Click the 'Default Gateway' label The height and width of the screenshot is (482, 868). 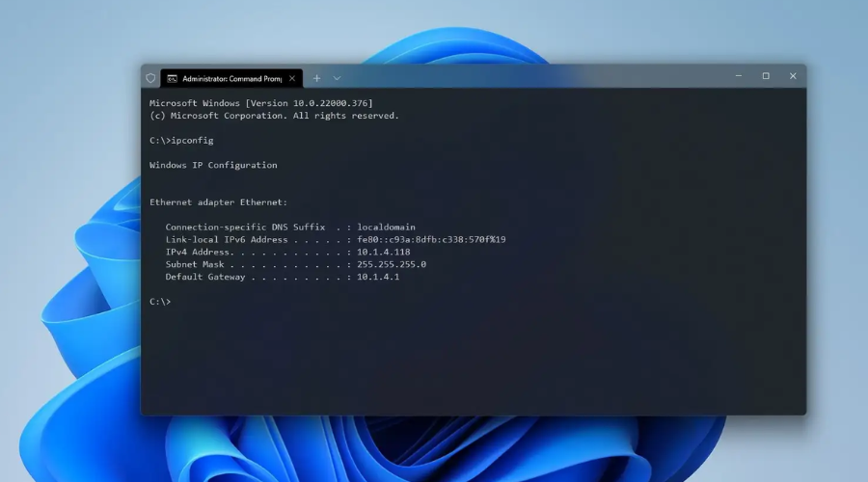[204, 277]
